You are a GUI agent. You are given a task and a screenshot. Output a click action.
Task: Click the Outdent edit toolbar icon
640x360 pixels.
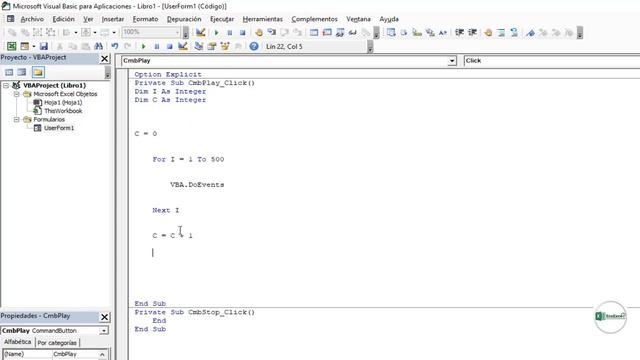click(x=473, y=32)
